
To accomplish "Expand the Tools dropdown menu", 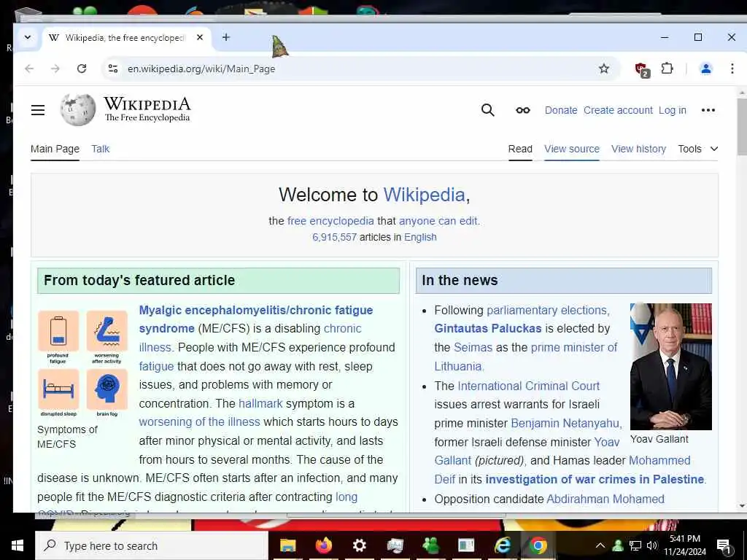I will click(698, 149).
